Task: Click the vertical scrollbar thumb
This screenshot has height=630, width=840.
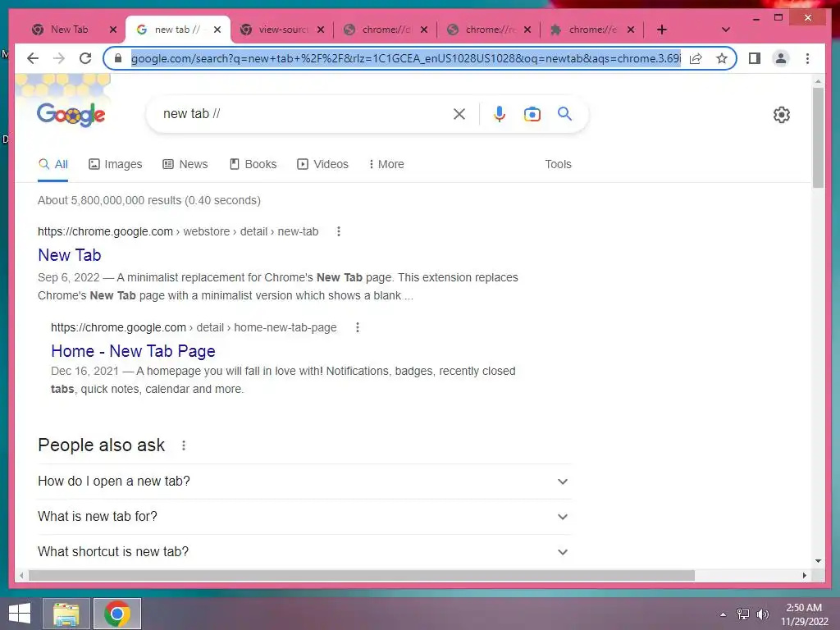Action: pos(818,137)
